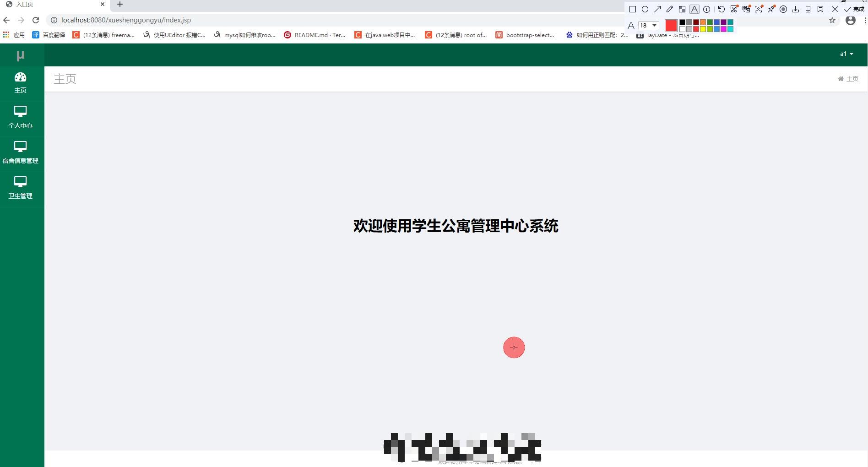Screen dimensions: 868x467
Task: Go back with browser back arrow
Action: 6,20
